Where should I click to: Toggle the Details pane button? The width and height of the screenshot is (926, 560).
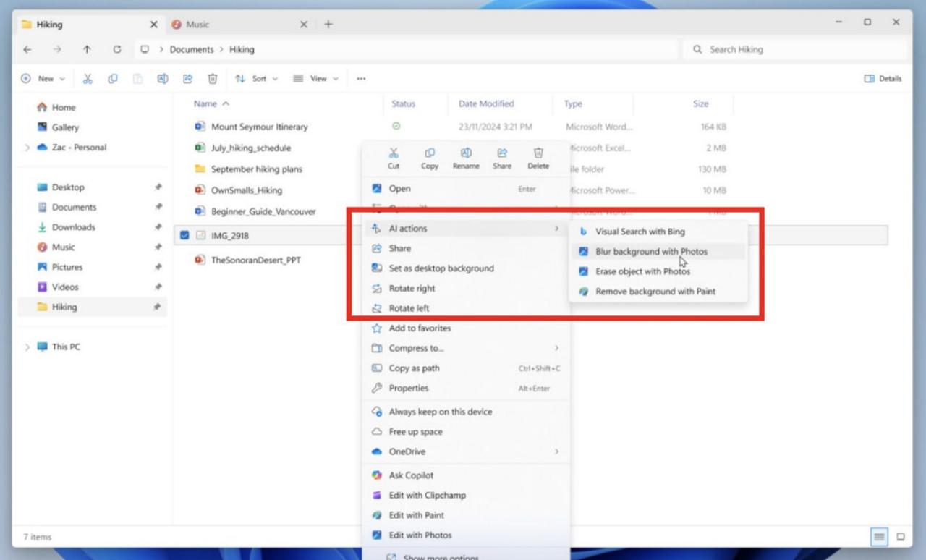pos(883,79)
